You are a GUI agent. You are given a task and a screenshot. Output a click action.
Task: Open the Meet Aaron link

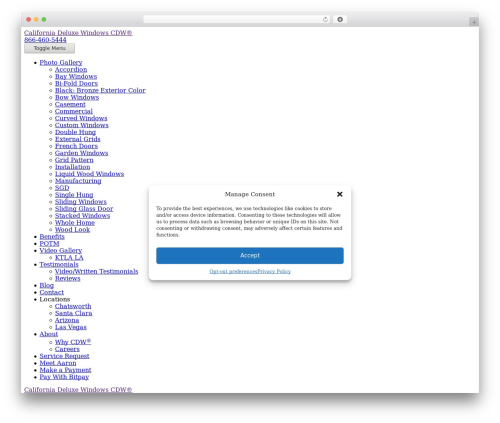click(58, 363)
